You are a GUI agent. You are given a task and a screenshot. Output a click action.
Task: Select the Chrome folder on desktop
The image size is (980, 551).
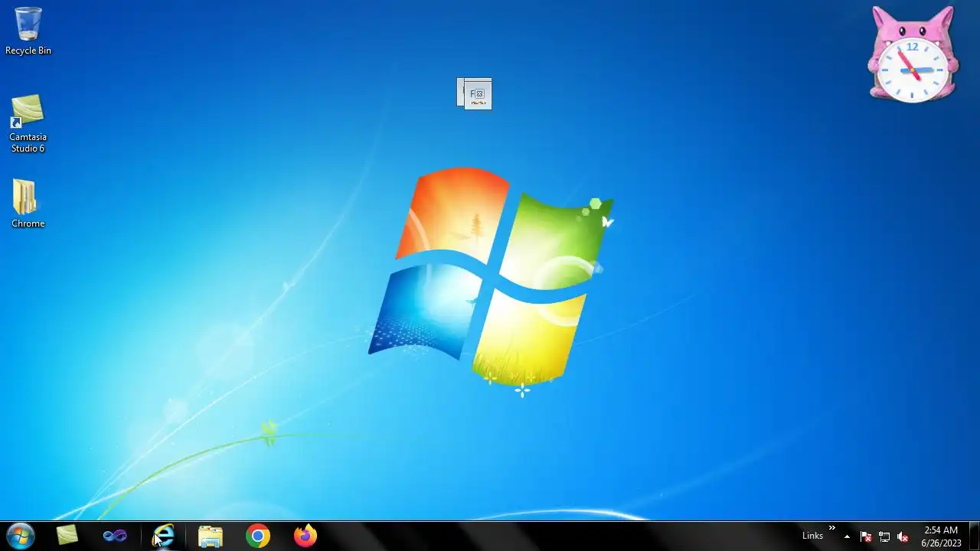[28, 204]
